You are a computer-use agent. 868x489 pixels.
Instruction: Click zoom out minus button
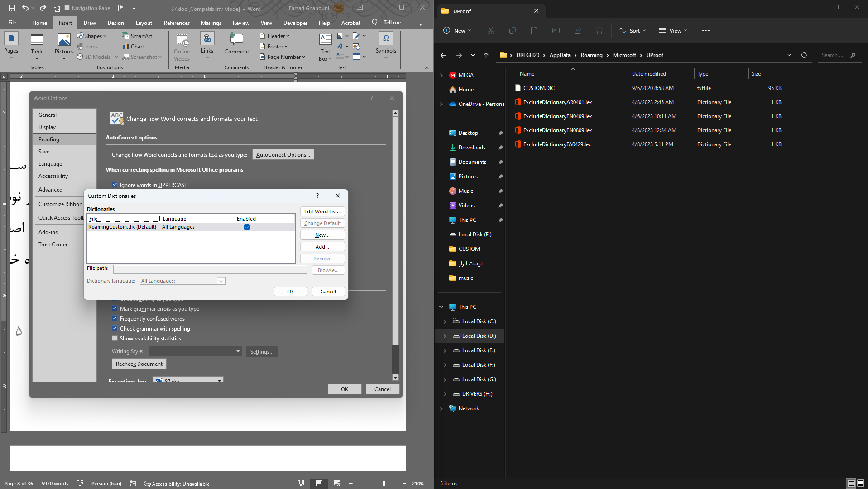[x=350, y=484]
